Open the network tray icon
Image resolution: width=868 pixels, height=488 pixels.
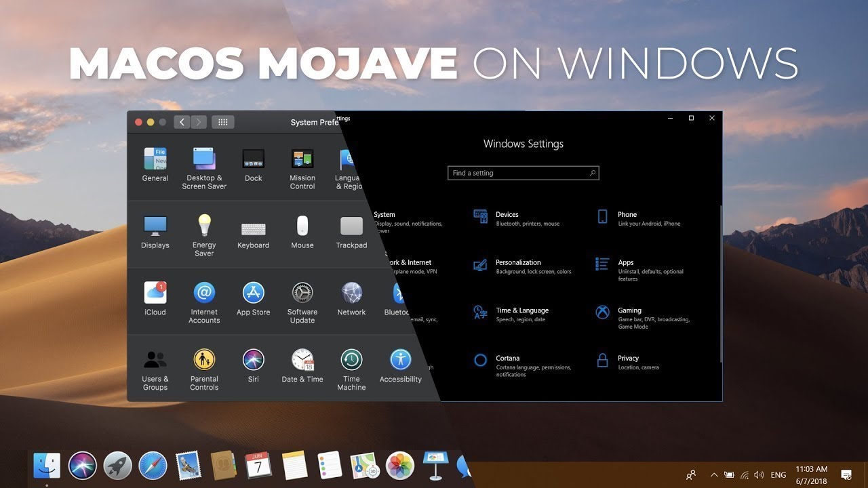745,474
